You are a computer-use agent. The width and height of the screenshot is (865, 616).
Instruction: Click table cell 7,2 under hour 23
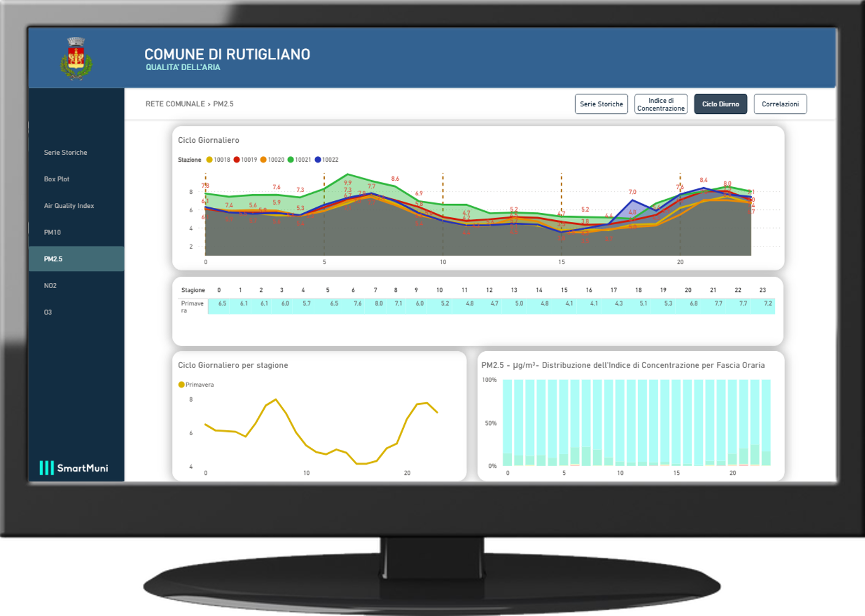[x=768, y=304]
